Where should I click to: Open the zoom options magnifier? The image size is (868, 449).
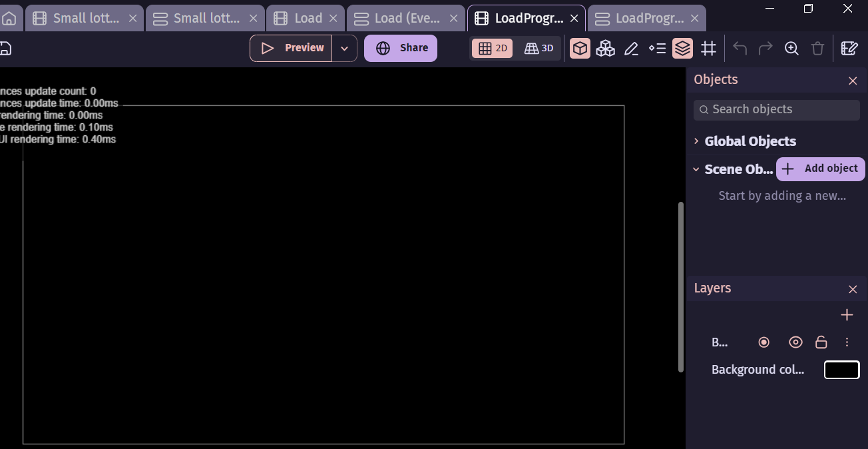(x=791, y=49)
